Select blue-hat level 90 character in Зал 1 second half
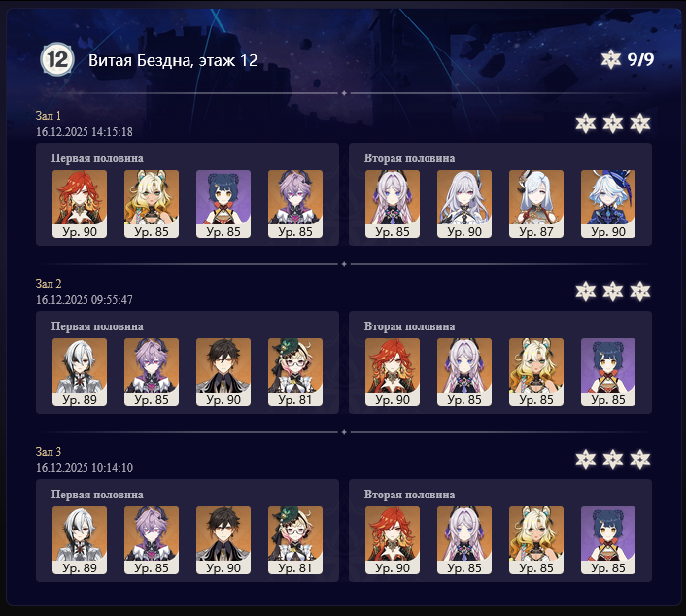The image size is (686, 616). point(608,204)
